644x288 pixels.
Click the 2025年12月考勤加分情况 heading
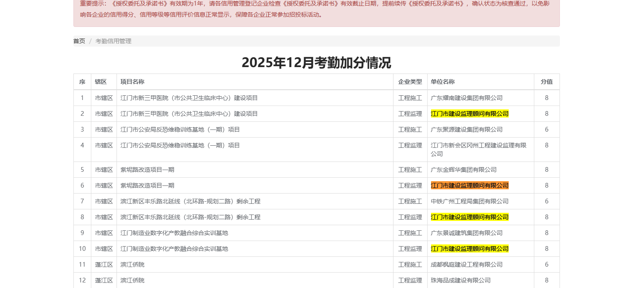tap(316, 63)
